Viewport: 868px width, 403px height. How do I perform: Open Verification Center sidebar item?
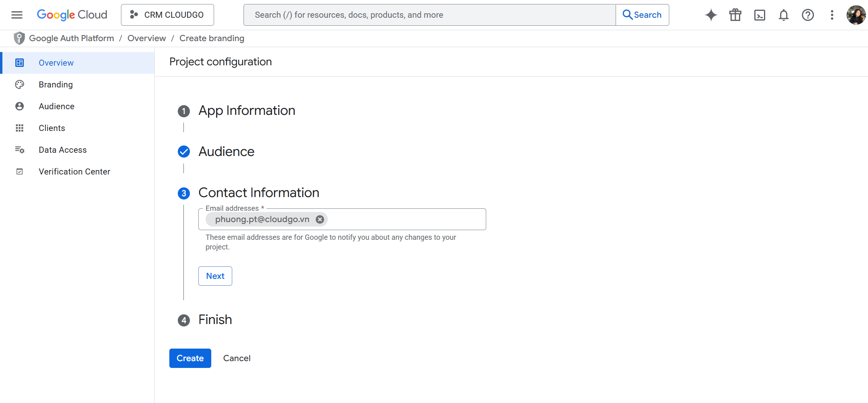point(74,172)
